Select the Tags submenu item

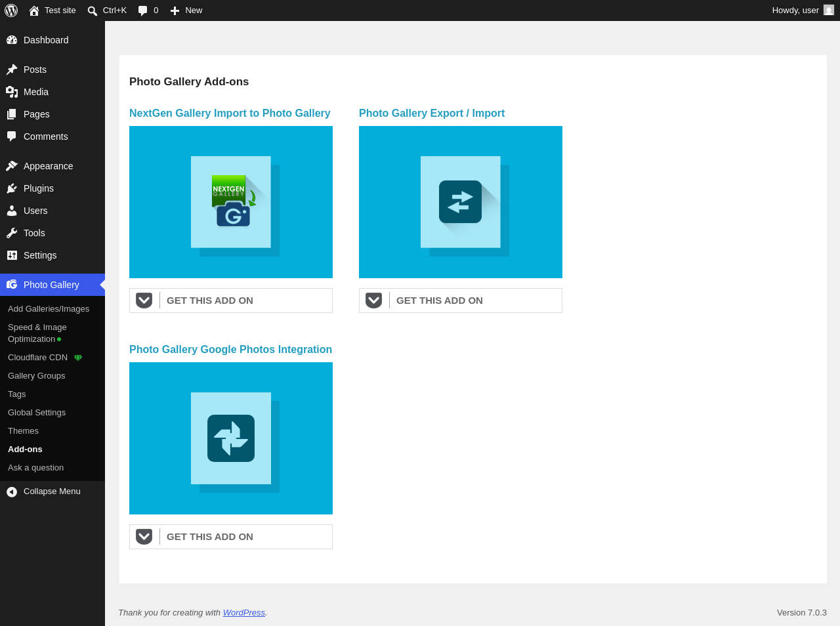[52, 394]
